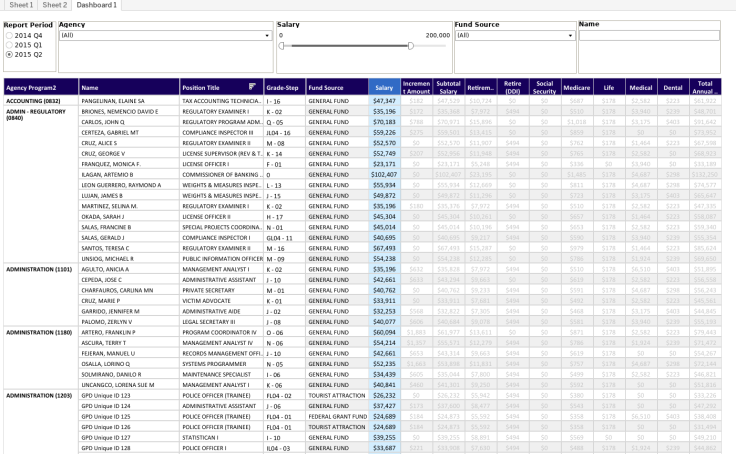Click the Salary slider left handle
The width and height of the screenshot is (736, 454).
pyautogui.click(x=282, y=46)
